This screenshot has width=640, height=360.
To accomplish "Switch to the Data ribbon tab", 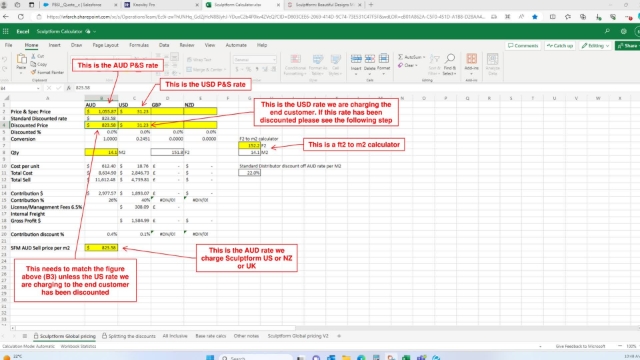I will 164,45.
